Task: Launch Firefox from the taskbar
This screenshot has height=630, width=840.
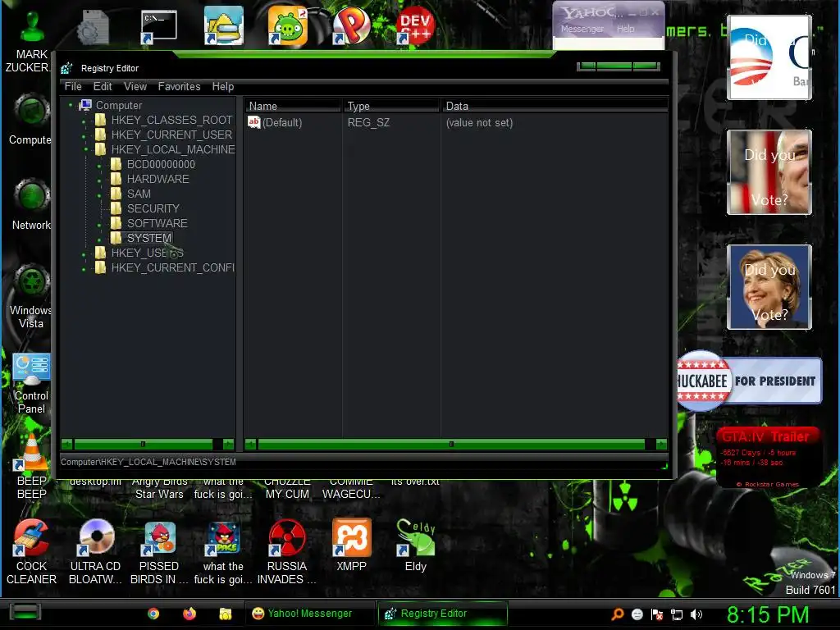Action: point(189,614)
